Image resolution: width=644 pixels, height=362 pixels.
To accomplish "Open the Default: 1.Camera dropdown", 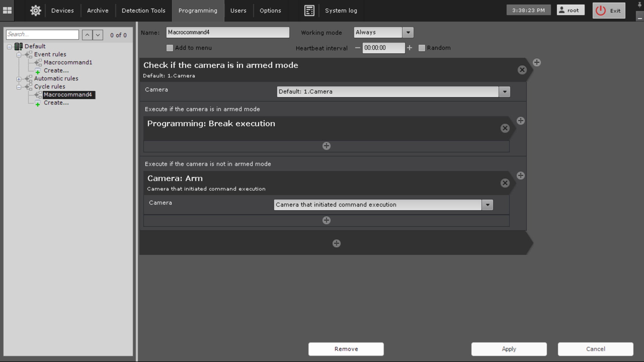I will (x=504, y=92).
